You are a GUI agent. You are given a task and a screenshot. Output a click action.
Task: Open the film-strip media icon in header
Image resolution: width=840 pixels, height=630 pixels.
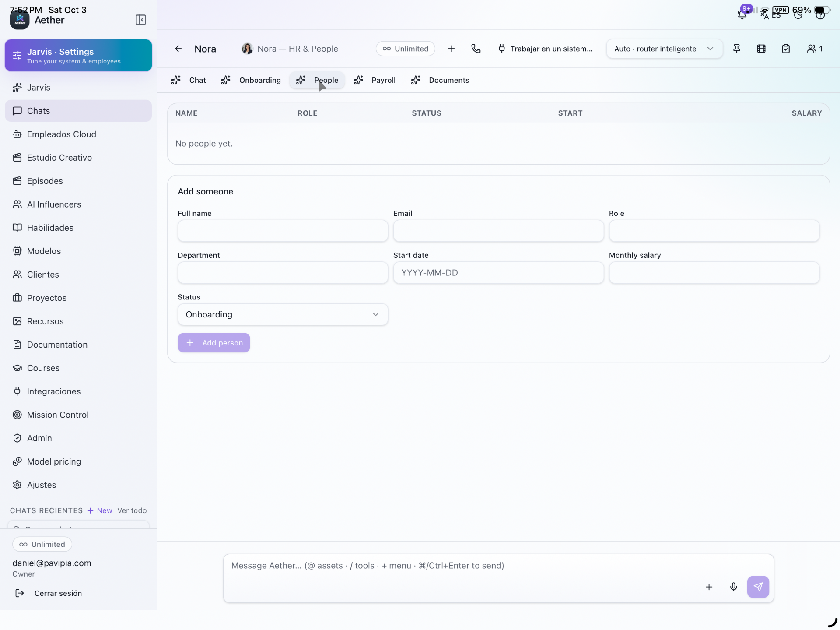point(761,49)
